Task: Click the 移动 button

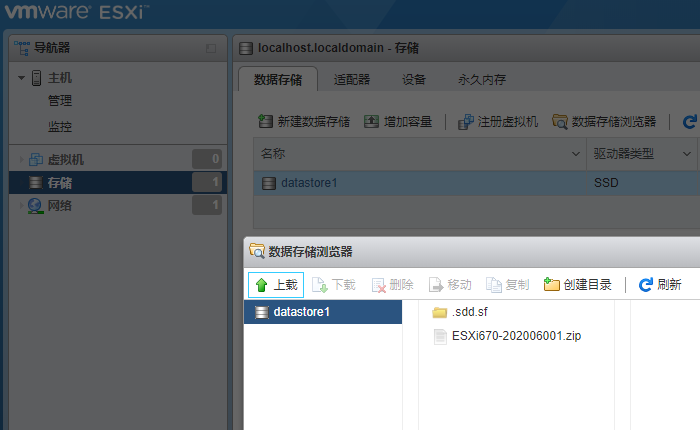Action: (x=450, y=285)
